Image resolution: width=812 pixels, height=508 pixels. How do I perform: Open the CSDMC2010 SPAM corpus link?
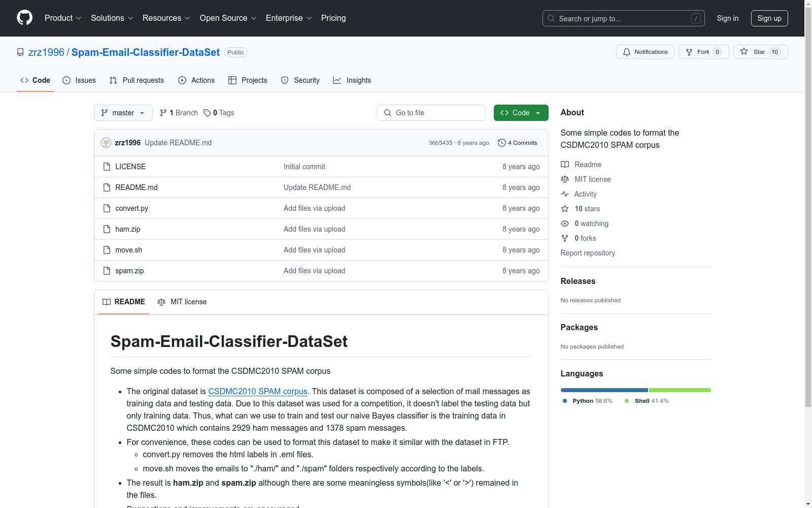258,391
